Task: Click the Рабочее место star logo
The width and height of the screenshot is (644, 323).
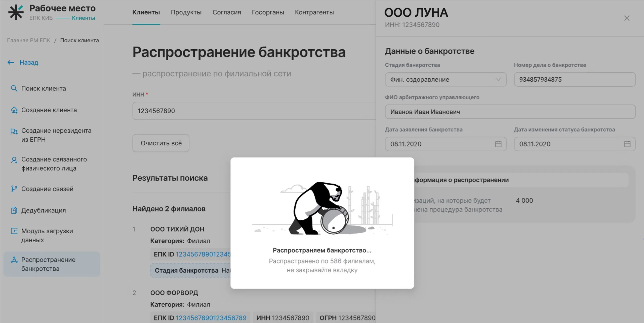Action: coord(16,12)
